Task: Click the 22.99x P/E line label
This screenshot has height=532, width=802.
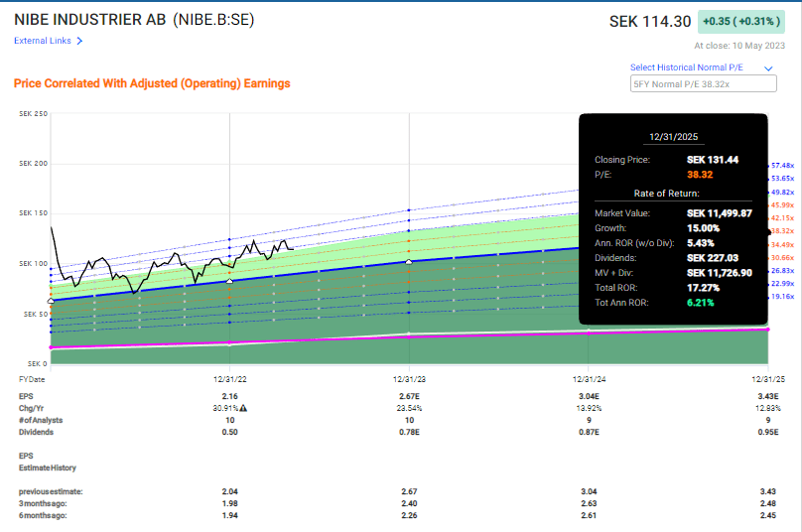Action: [782, 284]
